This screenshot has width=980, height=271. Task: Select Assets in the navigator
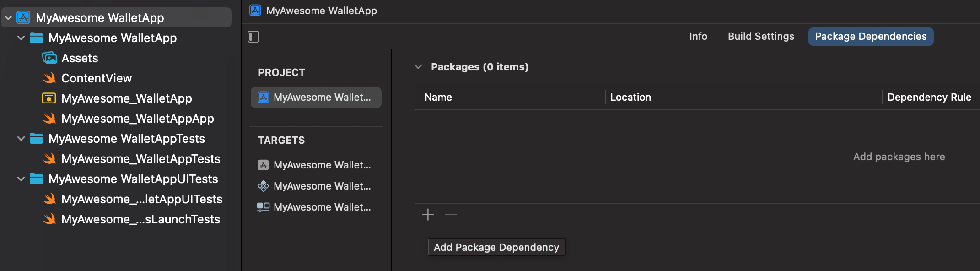[80, 58]
